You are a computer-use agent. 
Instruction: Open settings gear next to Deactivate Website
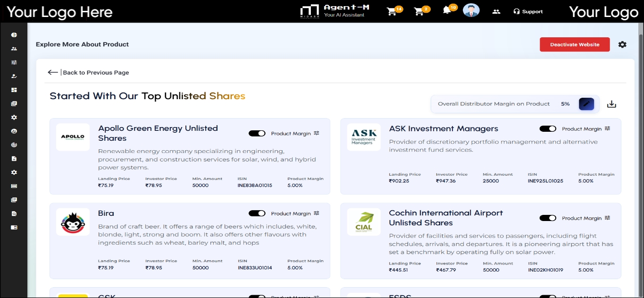point(622,44)
